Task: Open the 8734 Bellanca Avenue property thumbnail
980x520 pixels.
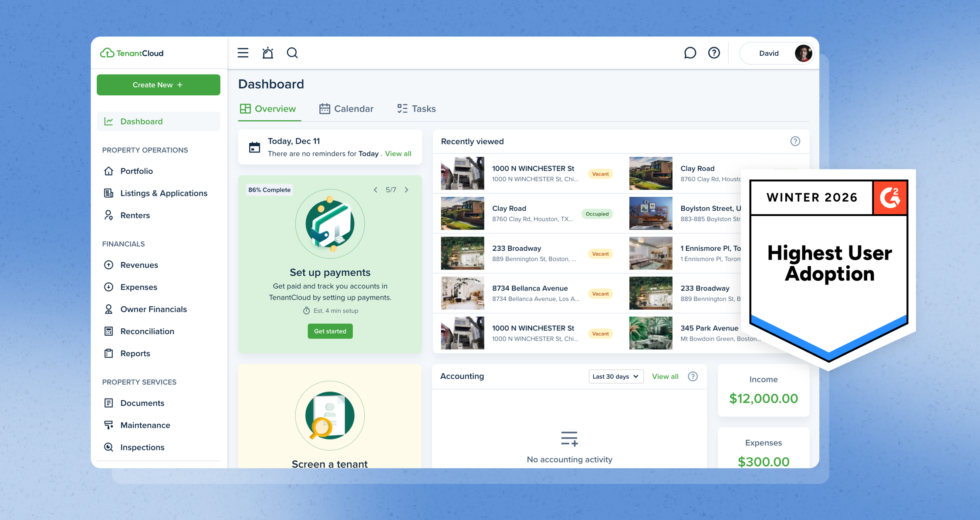Action: point(462,293)
